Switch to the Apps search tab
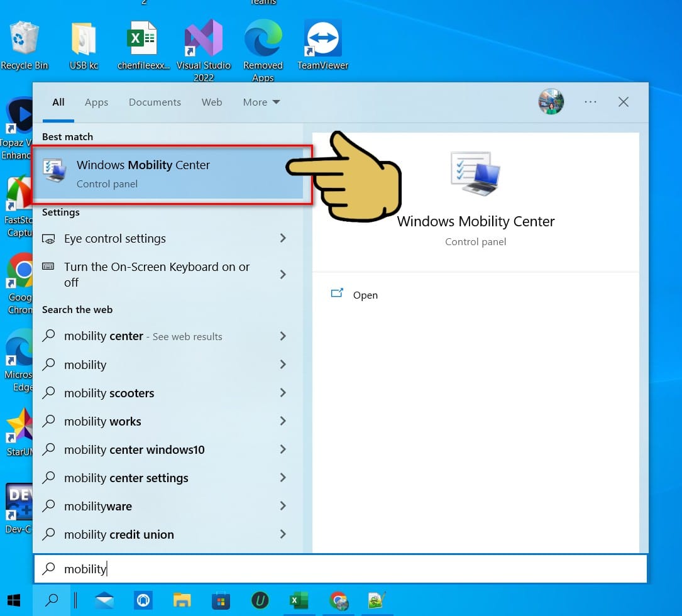The image size is (682, 616). click(x=97, y=102)
